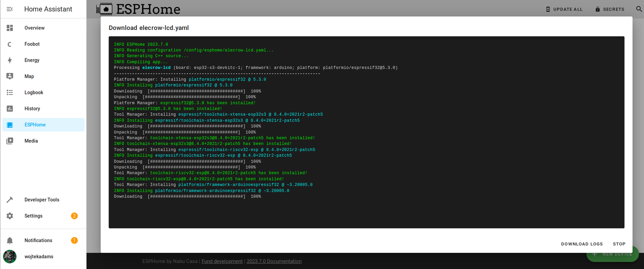Select ESPHome in the sidebar

click(x=43, y=125)
